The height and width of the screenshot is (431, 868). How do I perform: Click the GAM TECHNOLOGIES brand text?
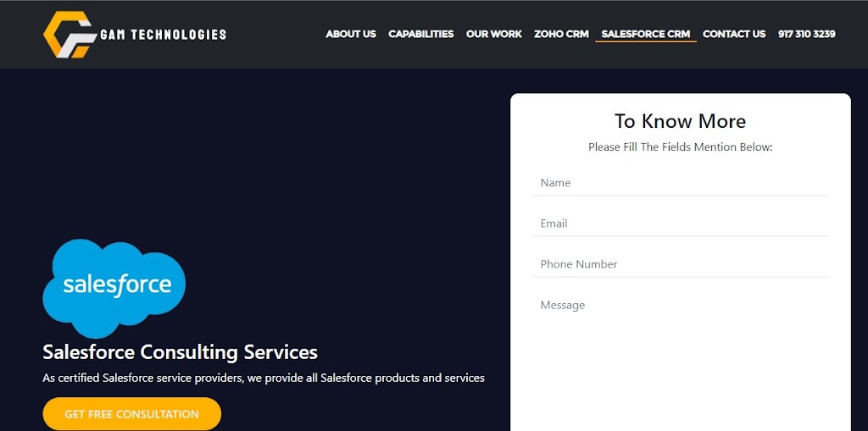[164, 35]
